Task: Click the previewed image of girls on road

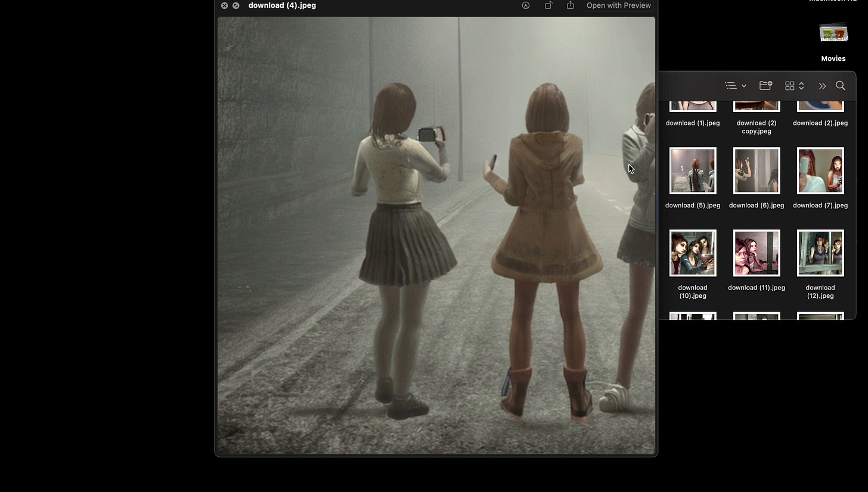Action: click(x=436, y=235)
